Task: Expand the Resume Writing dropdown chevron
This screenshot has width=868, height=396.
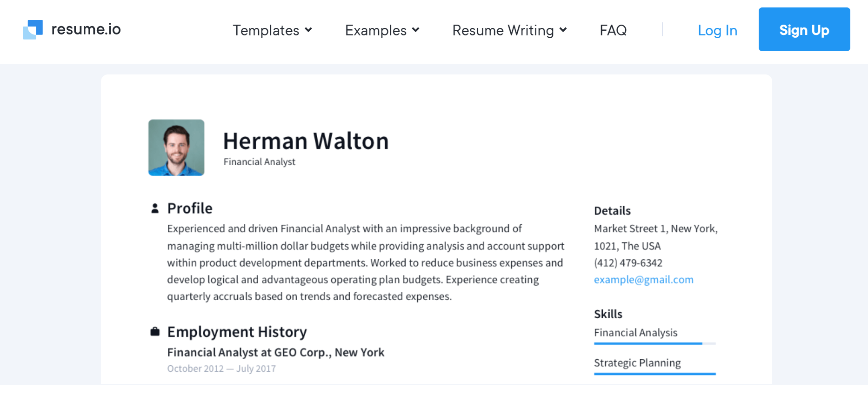Action: coord(563,30)
